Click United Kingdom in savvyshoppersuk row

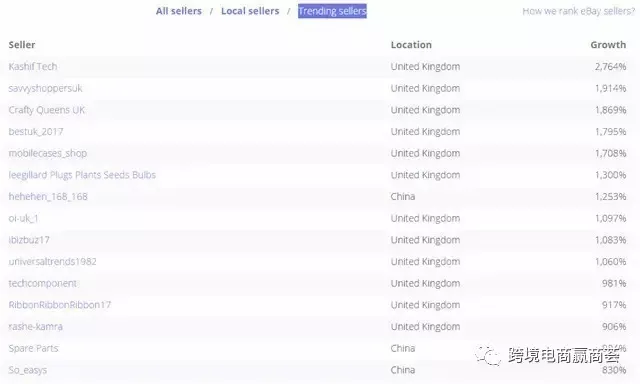pyautogui.click(x=425, y=88)
